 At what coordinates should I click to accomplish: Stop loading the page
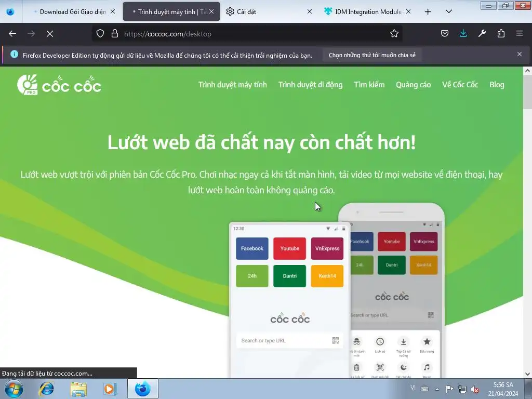(50, 34)
